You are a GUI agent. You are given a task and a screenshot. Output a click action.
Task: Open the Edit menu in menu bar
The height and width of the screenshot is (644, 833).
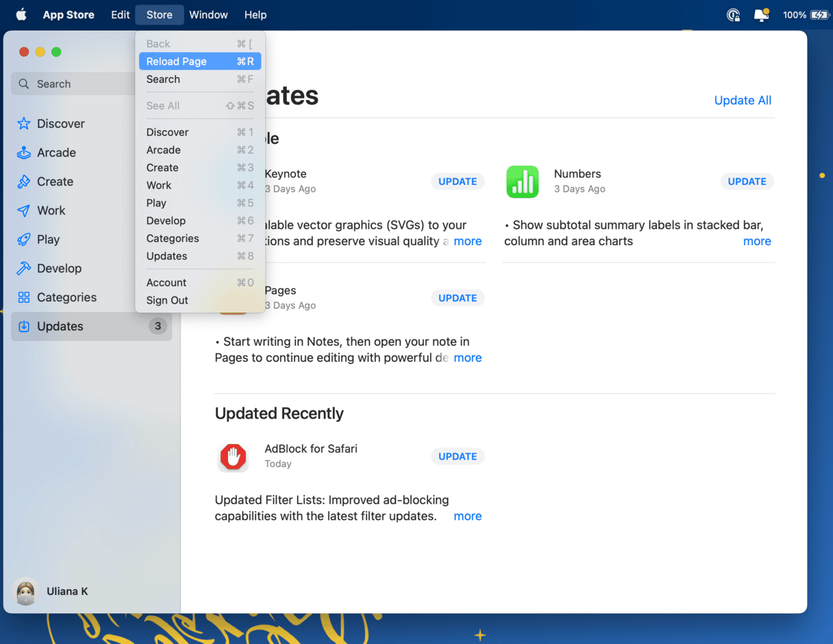pos(121,14)
